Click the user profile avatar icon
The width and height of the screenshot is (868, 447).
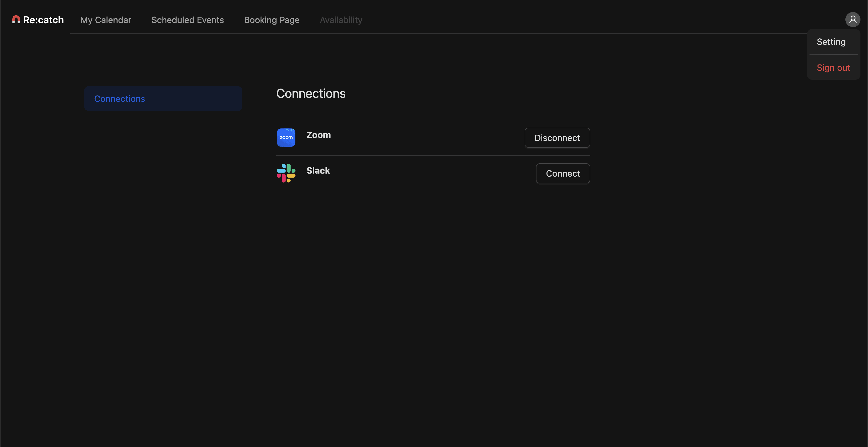[x=852, y=20]
